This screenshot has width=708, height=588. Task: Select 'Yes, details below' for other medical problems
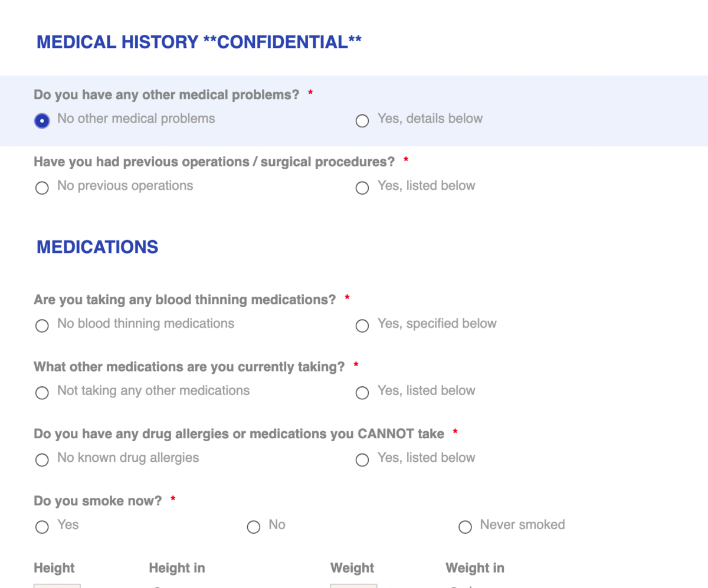(362, 120)
